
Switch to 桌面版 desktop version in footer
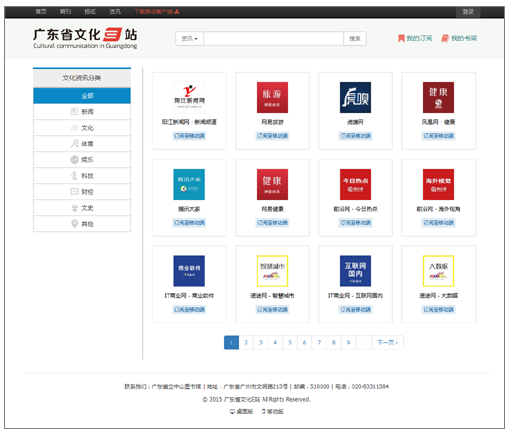[x=242, y=412]
